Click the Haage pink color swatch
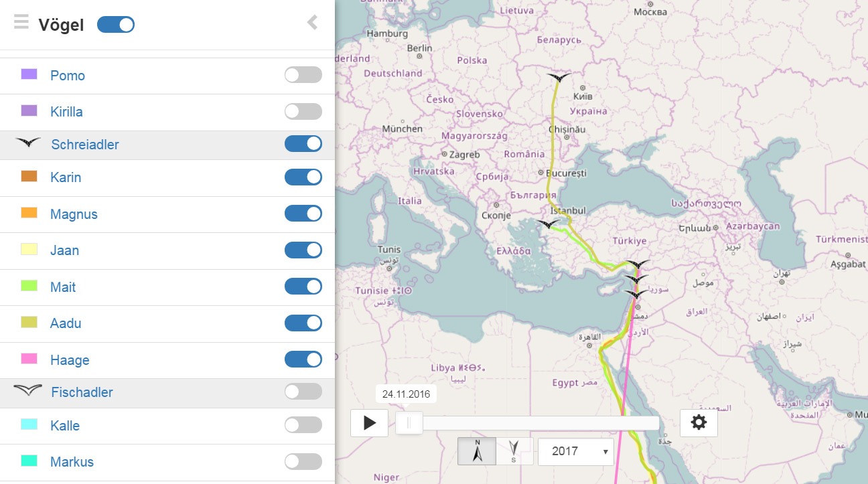 click(x=29, y=359)
